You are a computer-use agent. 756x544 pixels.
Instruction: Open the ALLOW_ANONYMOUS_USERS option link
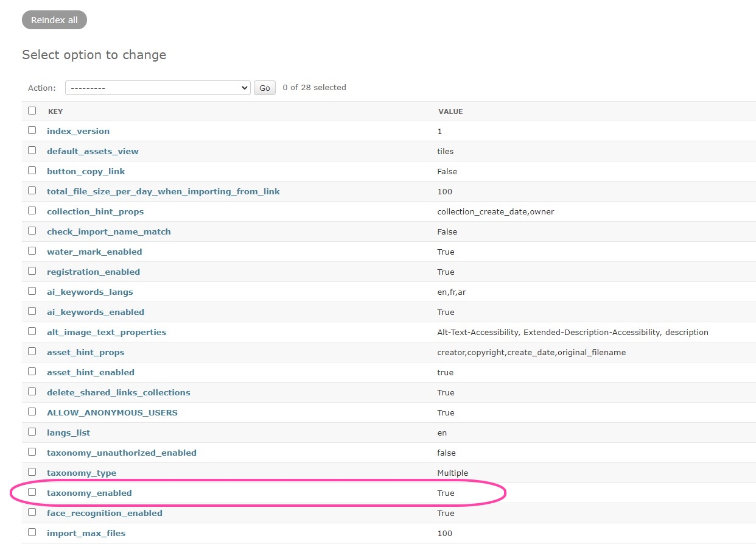pyautogui.click(x=112, y=412)
